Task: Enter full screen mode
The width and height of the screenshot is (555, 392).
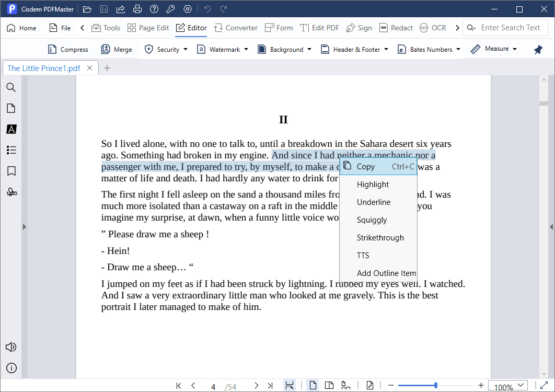Action: pos(545,385)
